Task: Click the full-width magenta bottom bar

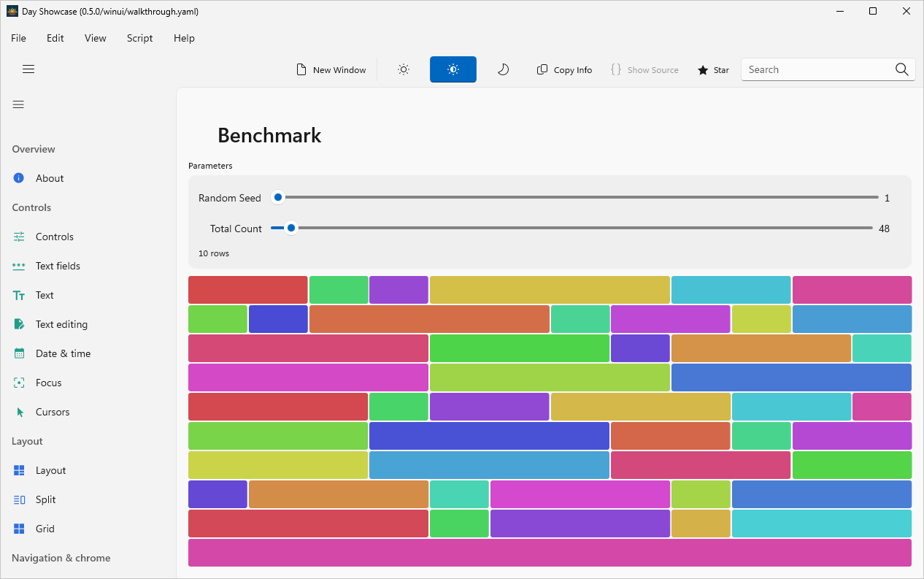Action: (550, 553)
